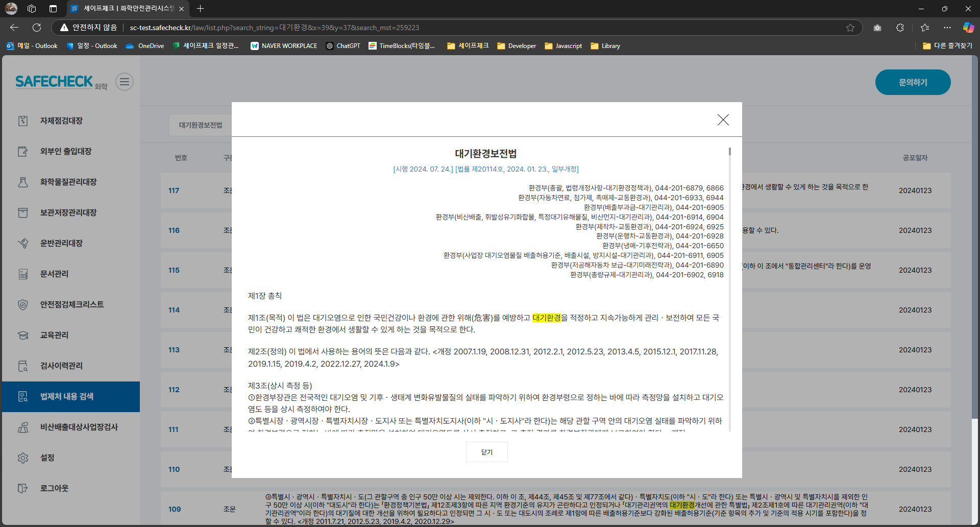Click the 보관저장관리대장 box icon
980x527 pixels.
click(x=23, y=212)
